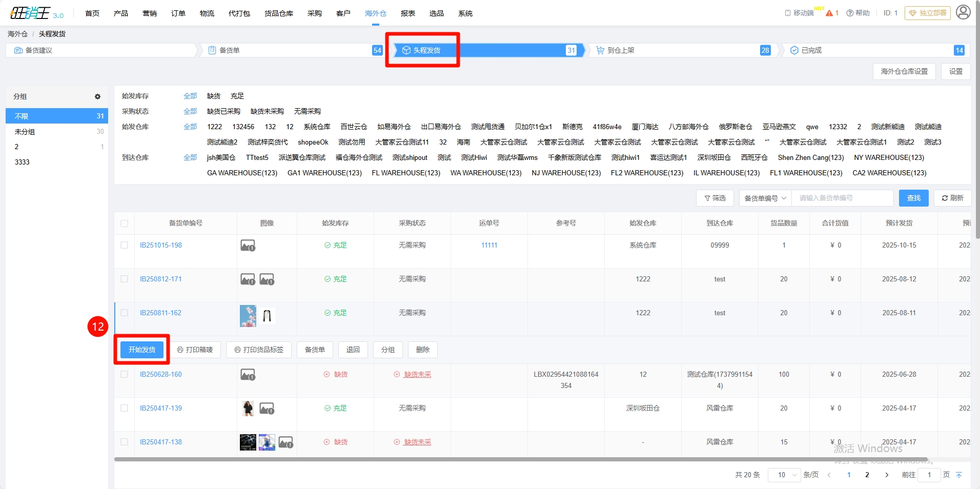Open order link IB250812-171
980x489 pixels.
pos(161,279)
